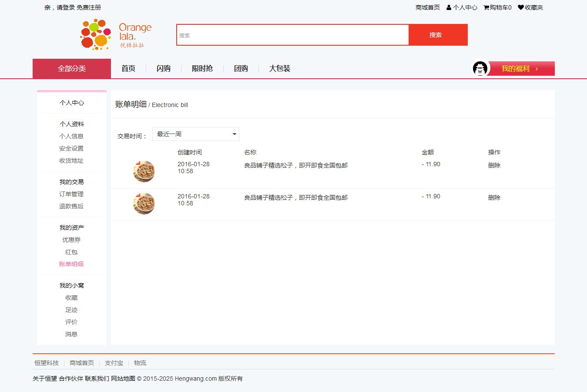Click the avatar icon beside 我的福利
The image size is (587, 392).
[480, 68]
